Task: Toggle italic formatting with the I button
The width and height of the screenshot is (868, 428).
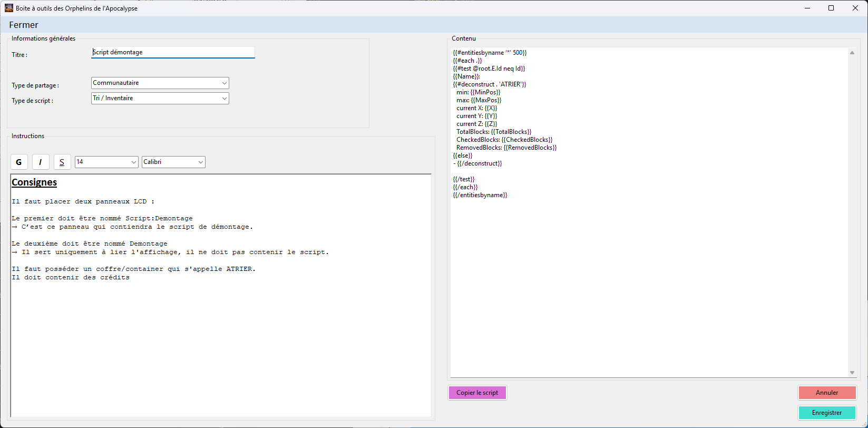Action: (x=41, y=162)
